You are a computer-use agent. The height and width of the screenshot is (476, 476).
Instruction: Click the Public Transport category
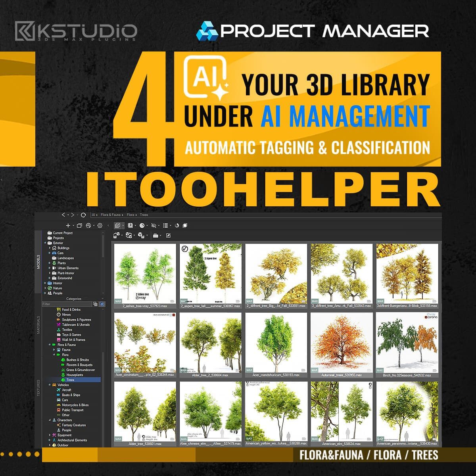(73, 410)
